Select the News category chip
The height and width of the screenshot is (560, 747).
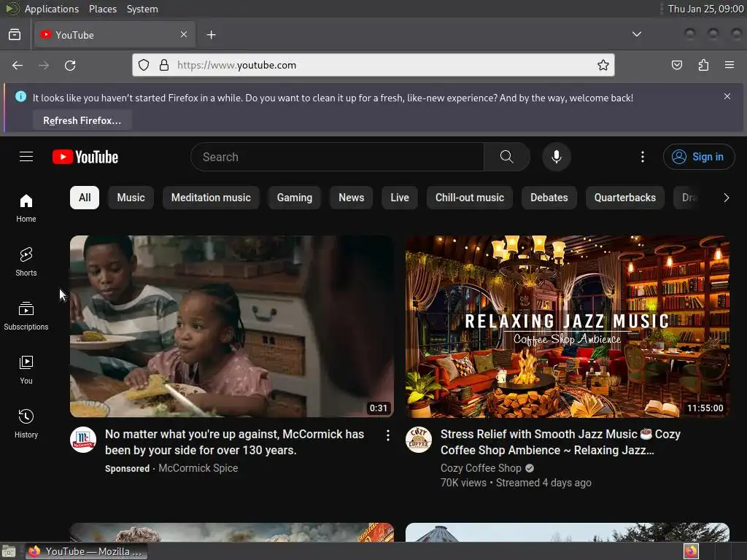click(x=352, y=198)
